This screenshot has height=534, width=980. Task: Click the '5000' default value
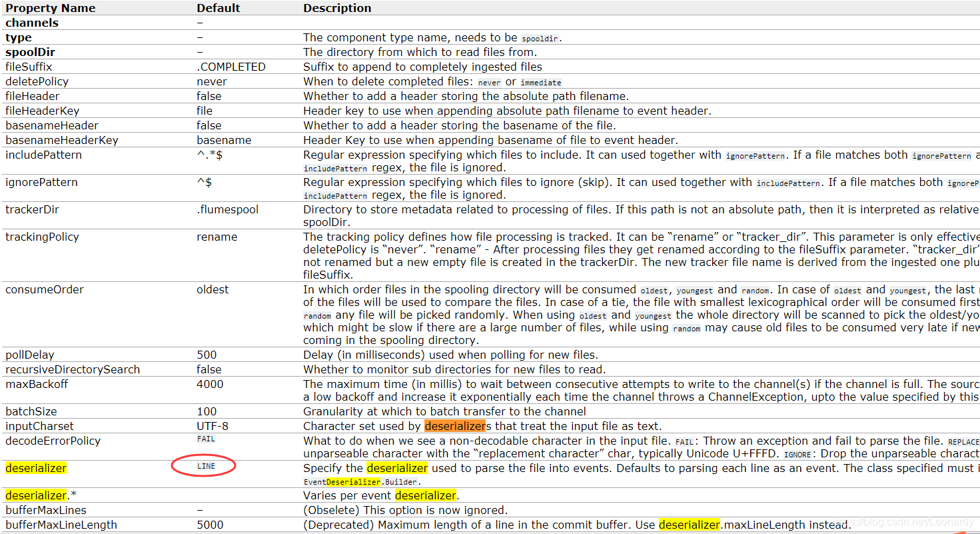click(x=211, y=525)
